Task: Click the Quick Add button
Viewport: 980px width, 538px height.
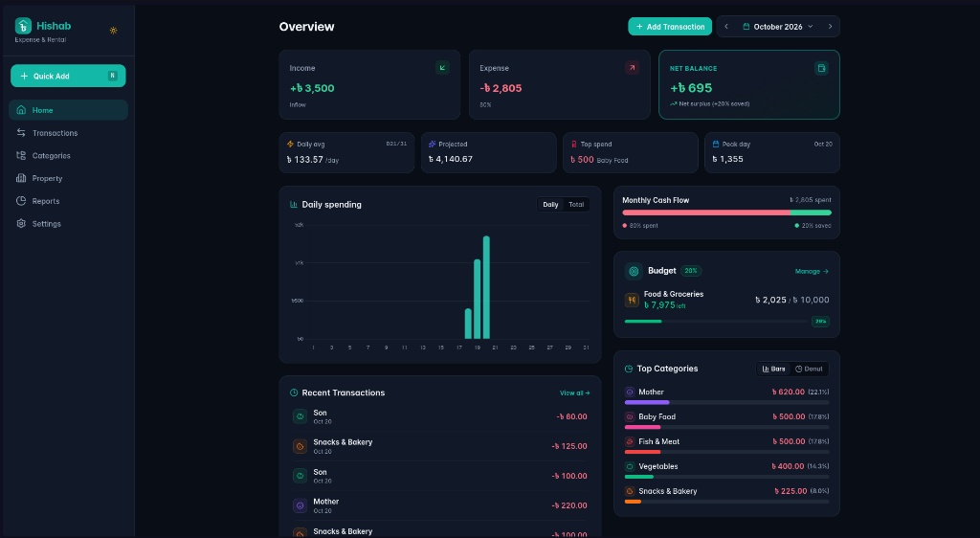Action: click(68, 76)
